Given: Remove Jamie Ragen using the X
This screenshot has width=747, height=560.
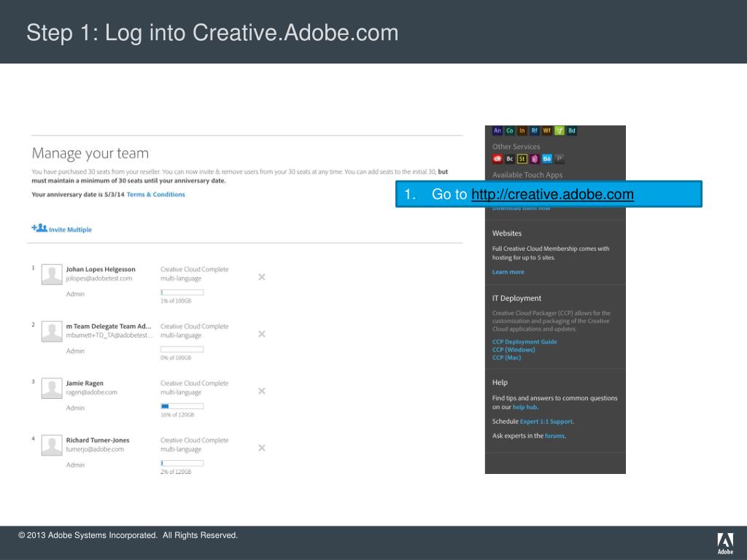Looking at the screenshot, I should pos(262,391).
